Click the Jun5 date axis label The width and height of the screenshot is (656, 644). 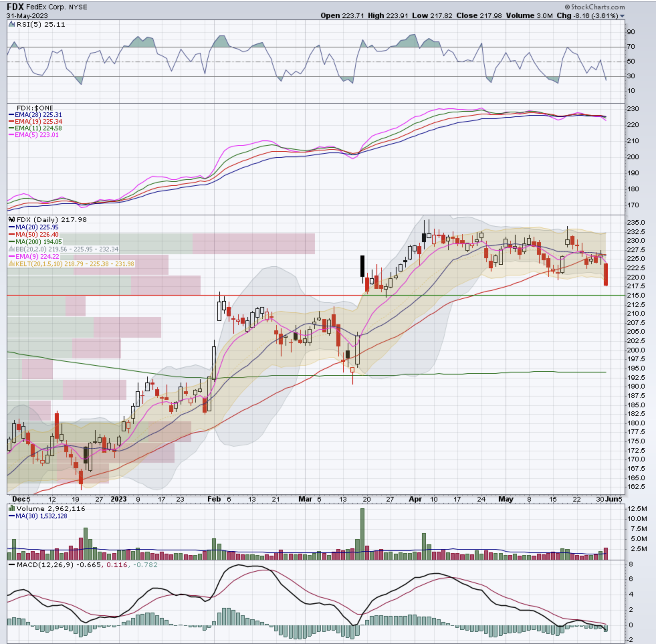pos(614,499)
